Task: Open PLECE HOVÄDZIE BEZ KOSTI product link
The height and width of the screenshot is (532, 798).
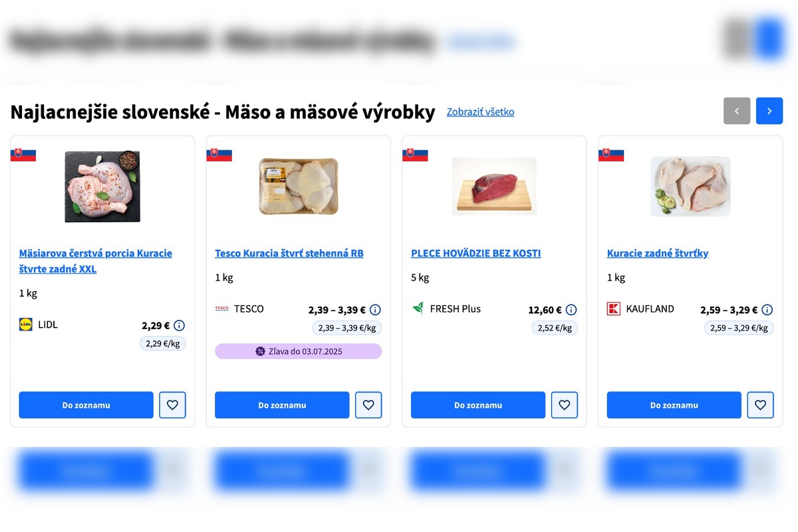Action: pyautogui.click(x=475, y=253)
